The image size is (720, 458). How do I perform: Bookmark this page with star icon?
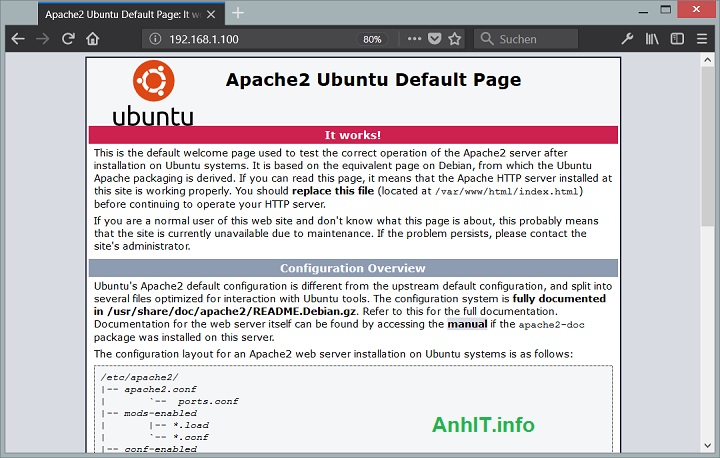tap(455, 39)
